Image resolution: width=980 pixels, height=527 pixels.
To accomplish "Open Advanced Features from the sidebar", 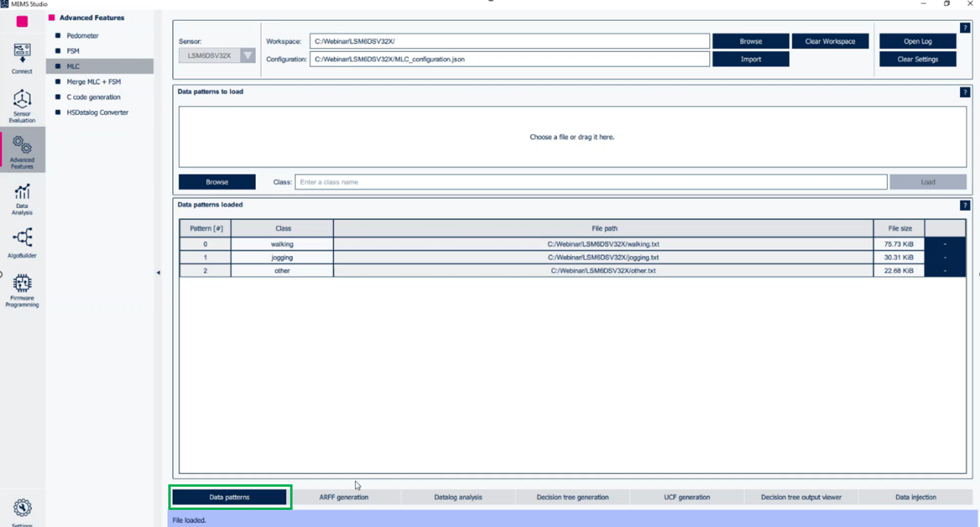I will coord(21,149).
